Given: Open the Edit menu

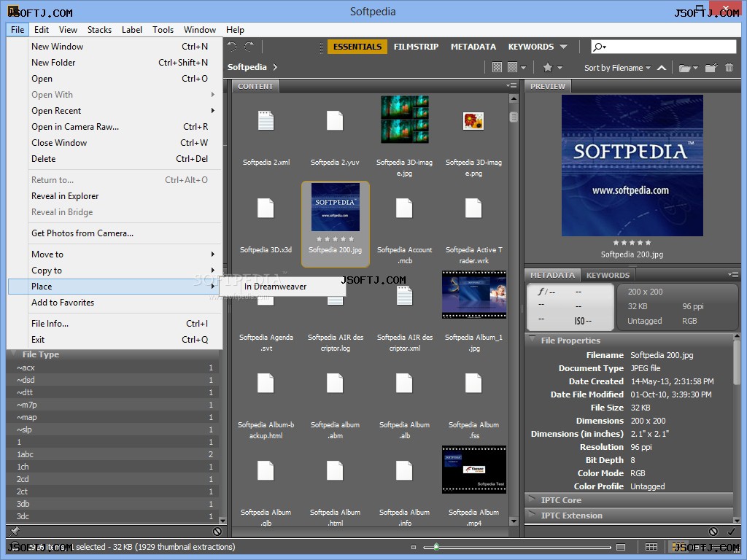Looking at the screenshot, I should 42,29.
